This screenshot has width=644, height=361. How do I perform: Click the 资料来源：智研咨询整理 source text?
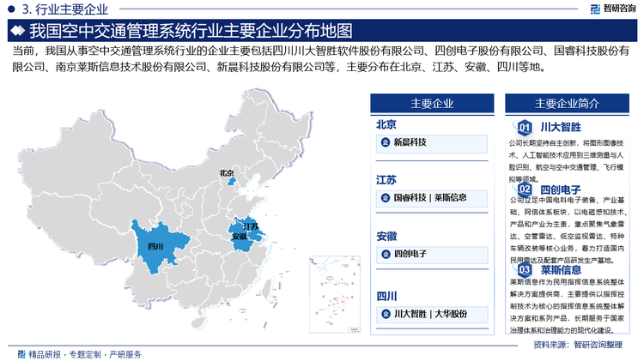pos(578,345)
